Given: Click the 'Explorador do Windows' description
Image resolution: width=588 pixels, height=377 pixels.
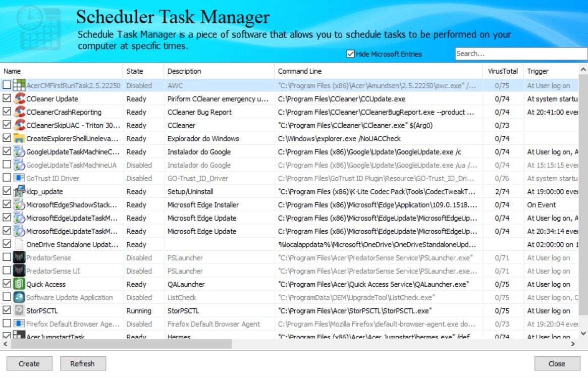Looking at the screenshot, I should (x=203, y=139).
